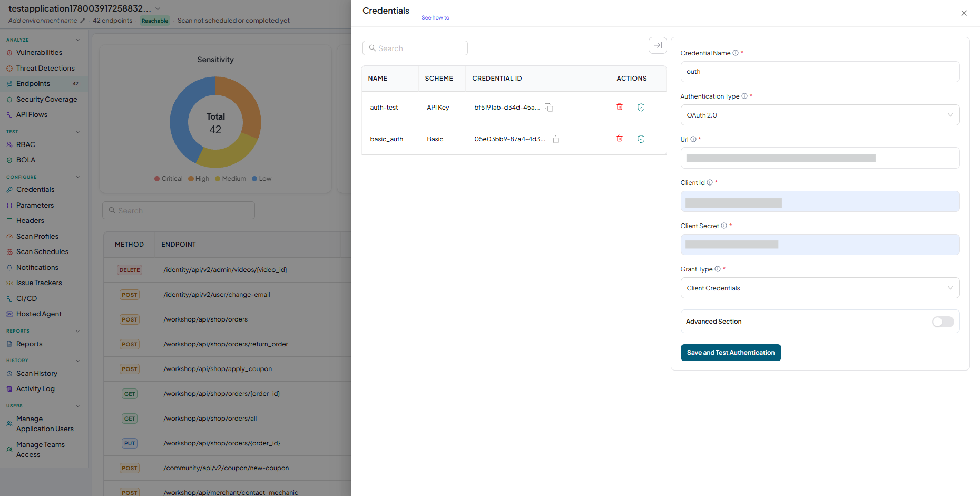Open Vulnerabilities in the sidebar
This screenshot has height=496, width=980.
(39, 53)
